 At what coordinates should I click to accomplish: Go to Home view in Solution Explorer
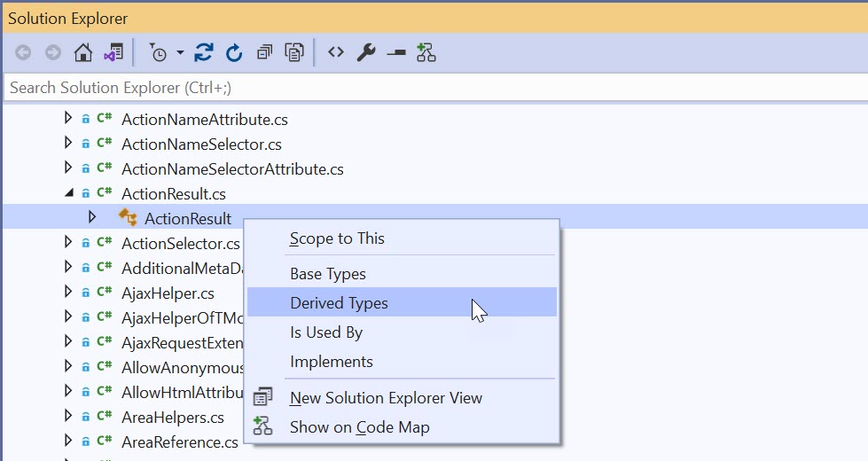coord(83,52)
